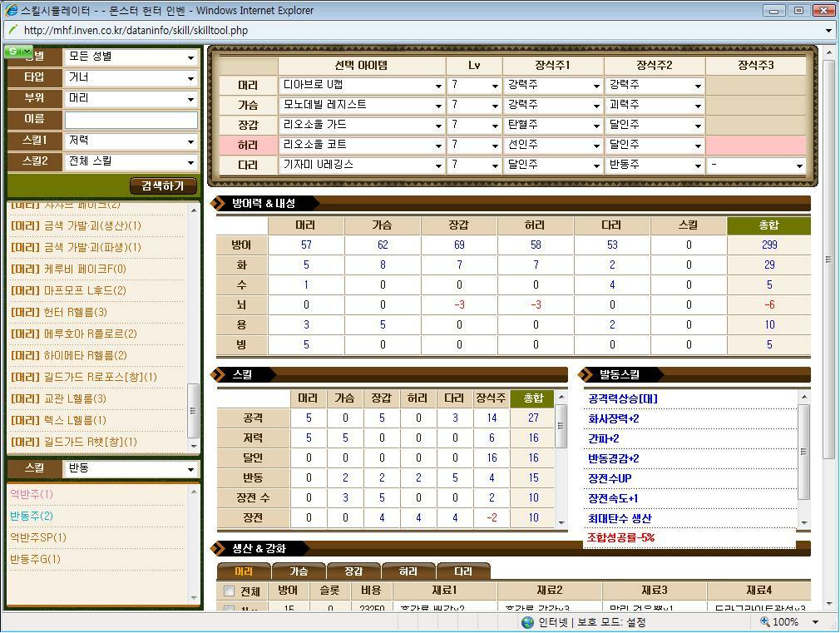Click the internet zone globe icon
The image size is (840, 633).
[x=527, y=622]
